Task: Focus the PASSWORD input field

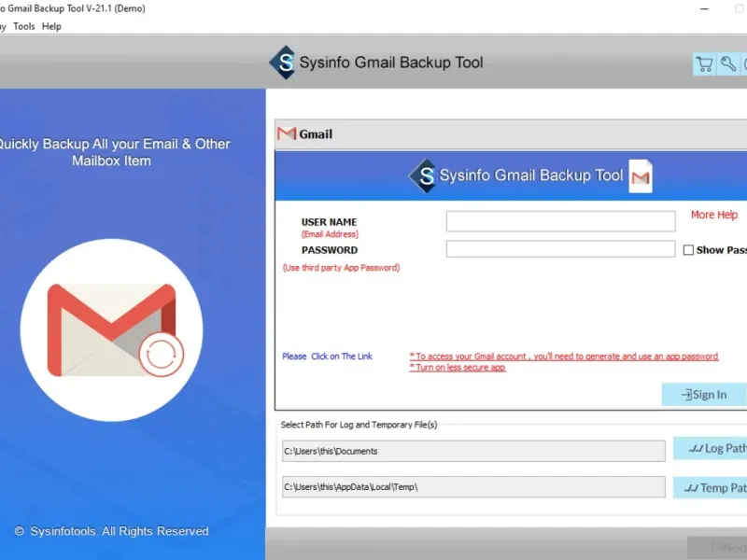Action: pos(561,249)
